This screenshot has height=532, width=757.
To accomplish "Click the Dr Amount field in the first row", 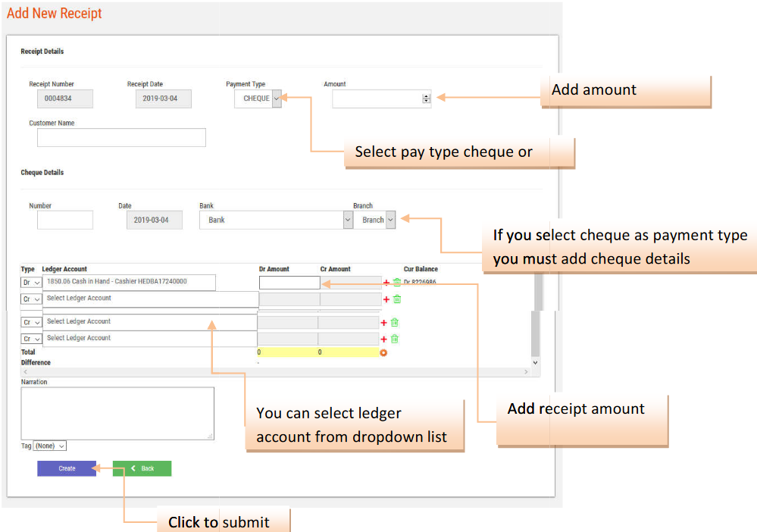I will click(x=289, y=283).
